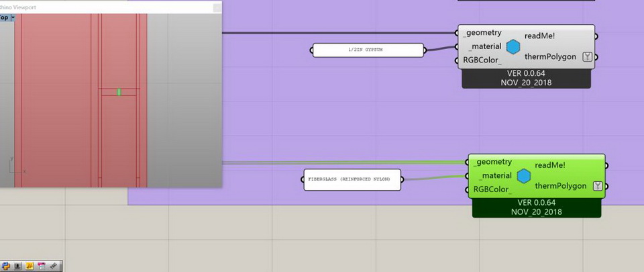Select the 1/2IN GYPSUM material panel
Viewport: 644px width, 272px height.
[x=368, y=50]
